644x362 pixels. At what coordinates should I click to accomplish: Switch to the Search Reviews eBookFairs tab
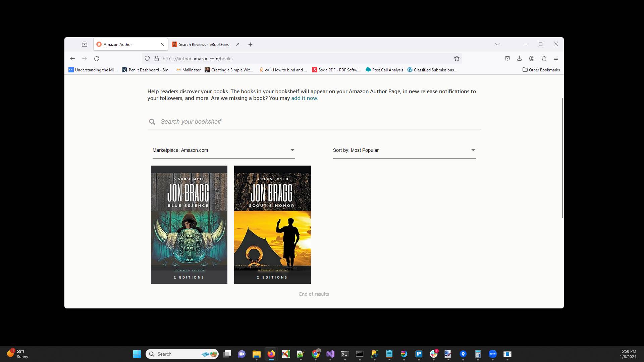pyautogui.click(x=204, y=44)
